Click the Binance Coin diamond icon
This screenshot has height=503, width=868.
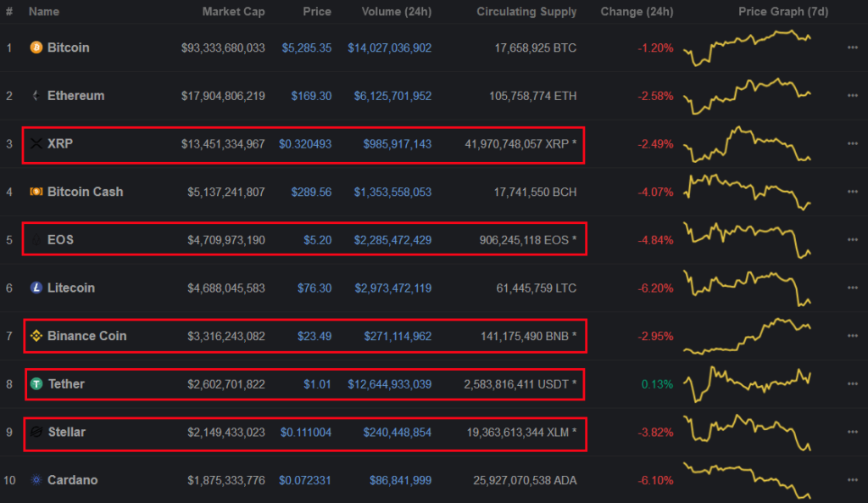coord(35,336)
